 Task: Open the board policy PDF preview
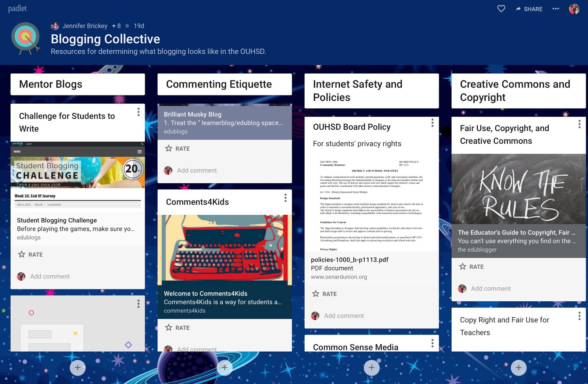pos(372,203)
